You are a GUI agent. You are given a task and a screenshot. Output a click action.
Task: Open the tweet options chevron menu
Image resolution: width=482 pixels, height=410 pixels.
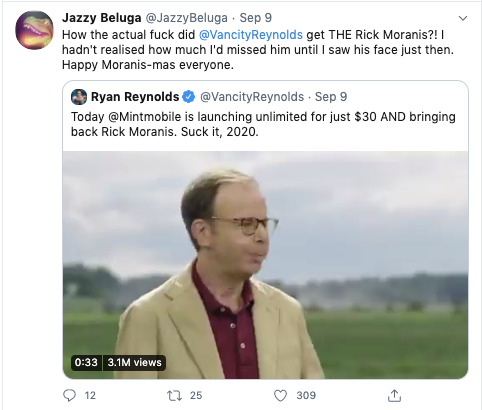(x=463, y=18)
